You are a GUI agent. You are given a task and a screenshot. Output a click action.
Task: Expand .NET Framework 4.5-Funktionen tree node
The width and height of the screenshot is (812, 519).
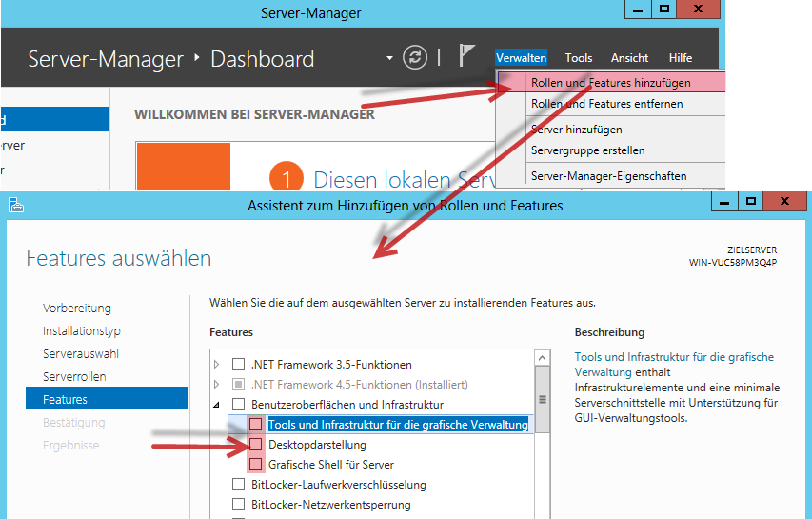click(x=217, y=385)
